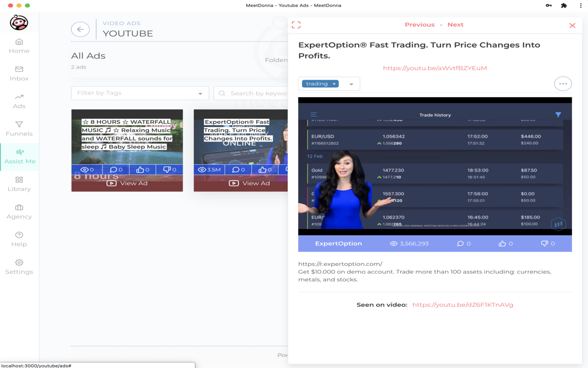Close the ad detail panel
Screen dimensions: 588x368
click(572, 25)
